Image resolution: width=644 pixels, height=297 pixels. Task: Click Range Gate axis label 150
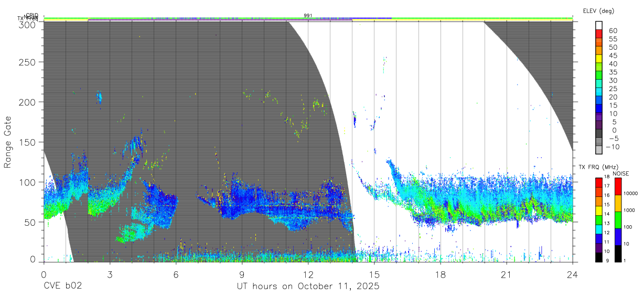coord(28,142)
